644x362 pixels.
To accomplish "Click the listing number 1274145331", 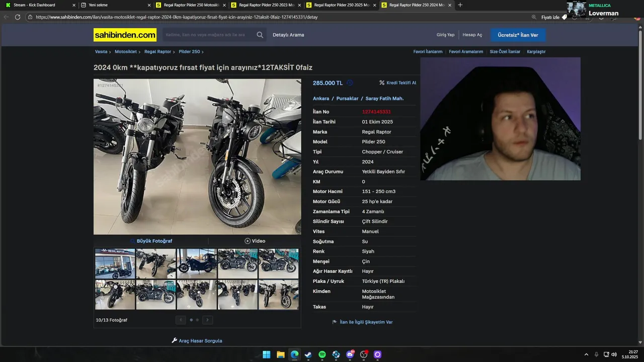I will coord(376,112).
